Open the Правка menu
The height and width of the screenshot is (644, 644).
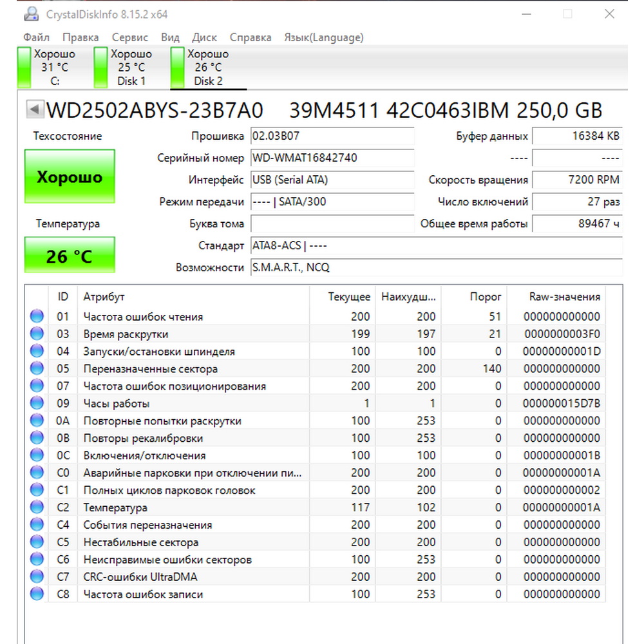pyautogui.click(x=80, y=37)
